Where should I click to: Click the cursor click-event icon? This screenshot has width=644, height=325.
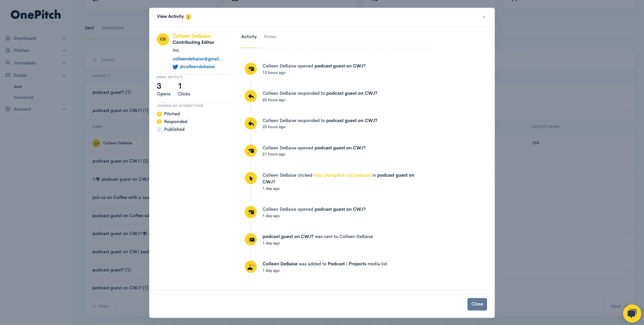coord(251,178)
